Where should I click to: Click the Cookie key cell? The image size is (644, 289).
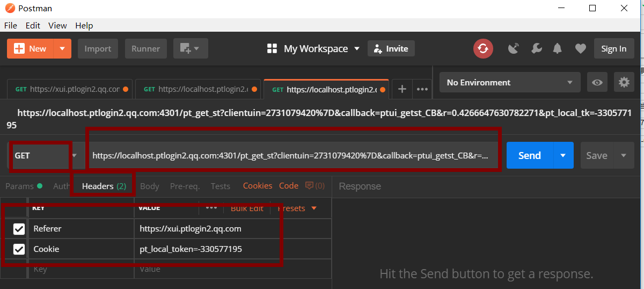80,249
